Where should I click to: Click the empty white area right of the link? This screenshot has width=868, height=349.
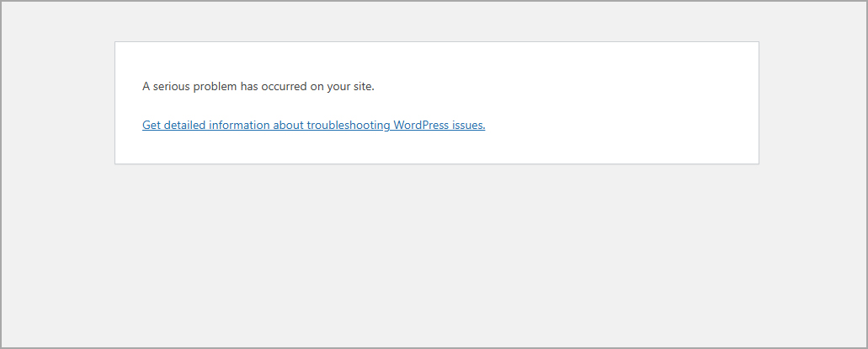[620, 126]
